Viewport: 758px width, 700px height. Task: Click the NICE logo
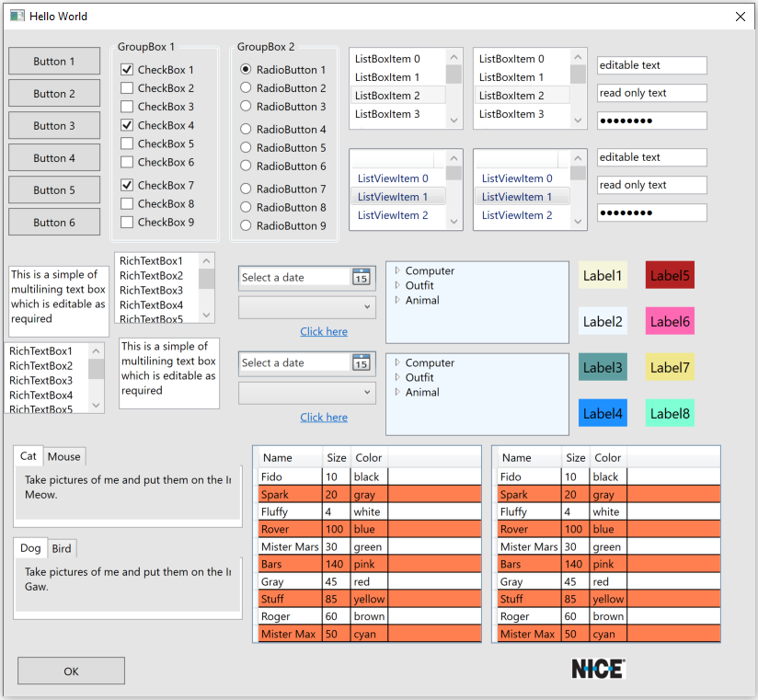598,669
